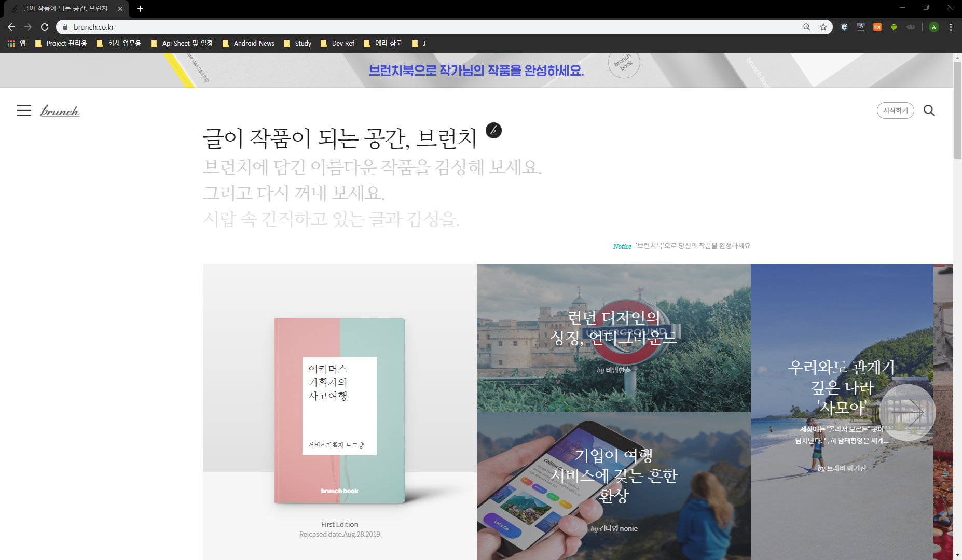Viewport: 962px width, 560px height.
Task: Click the browser forward arrow
Action: pos(28,27)
